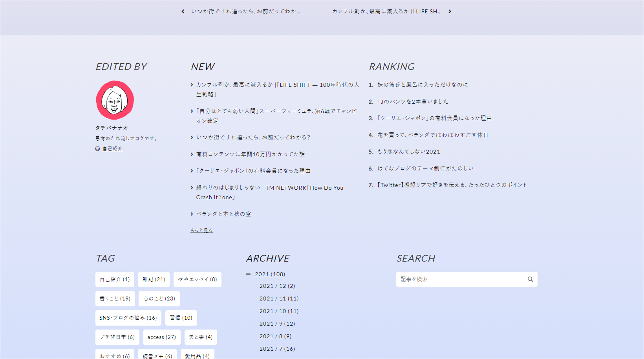The width and height of the screenshot is (644, 359).
Task: Open the もう恋なんてしない2021 ranking entry
Action: 408,151
